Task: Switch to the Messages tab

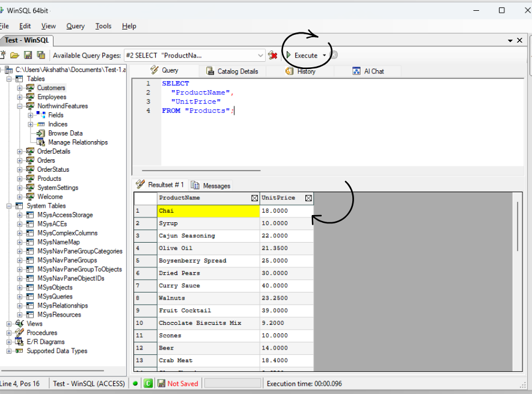Action: (211, 186)
